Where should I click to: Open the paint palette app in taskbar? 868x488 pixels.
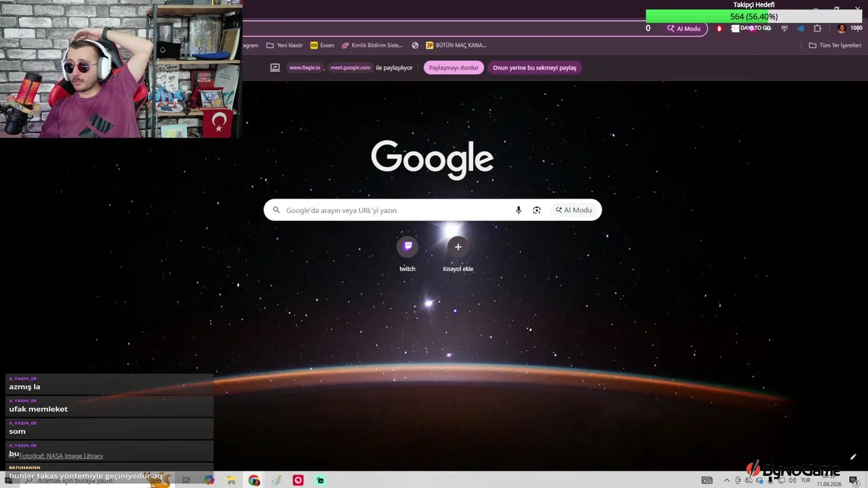click(x=276, y=480)
